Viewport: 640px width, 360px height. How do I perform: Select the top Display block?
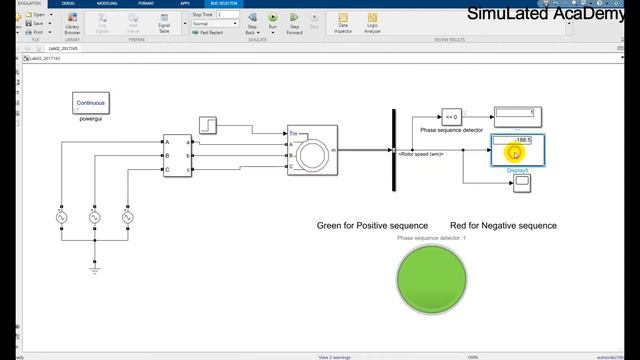[x=518, y=117]
